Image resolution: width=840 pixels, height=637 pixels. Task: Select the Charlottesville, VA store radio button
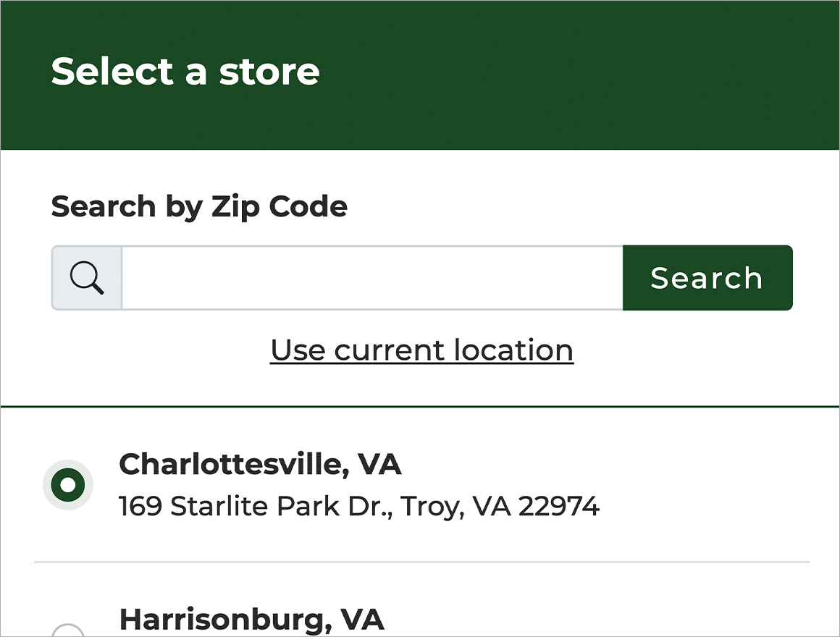[x=67, y=485]
